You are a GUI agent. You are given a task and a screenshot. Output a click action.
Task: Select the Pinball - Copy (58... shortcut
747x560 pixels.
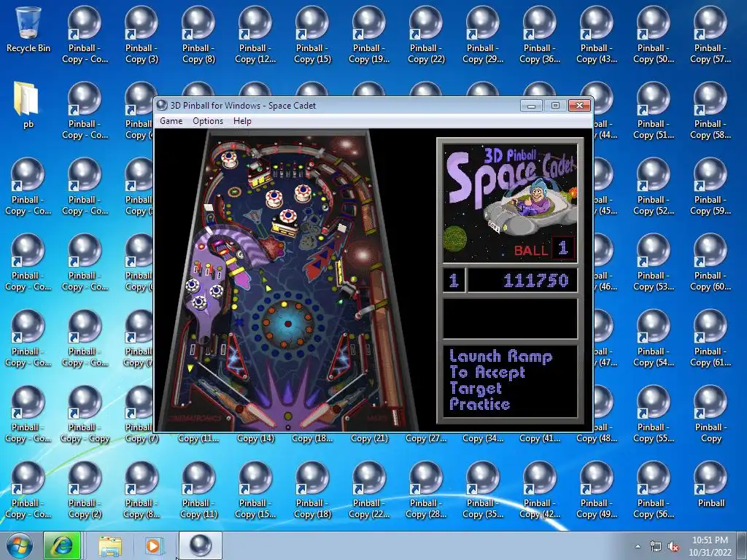click(711, 111)
